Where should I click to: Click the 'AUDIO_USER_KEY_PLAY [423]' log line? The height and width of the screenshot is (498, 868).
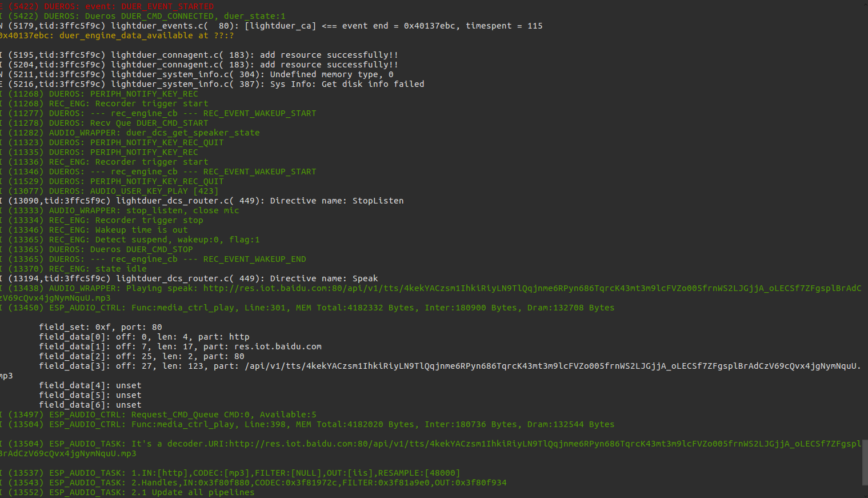[109, 191]
